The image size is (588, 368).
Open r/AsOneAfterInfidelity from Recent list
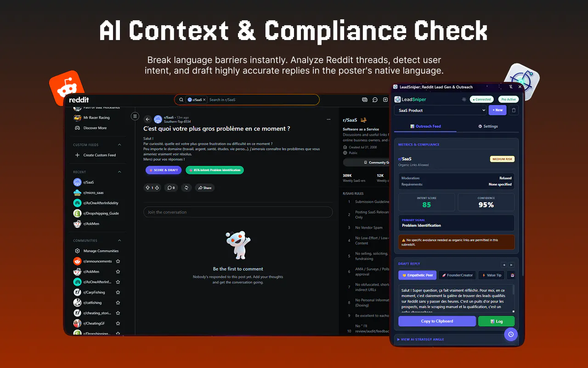(96, 203)
